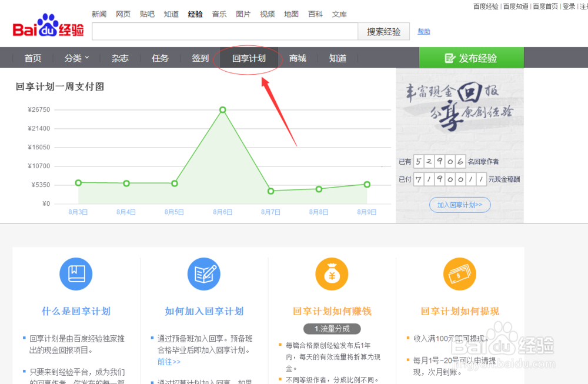Open 百度首页 link at top right
The image size is (588, 384).
point(545,6)
